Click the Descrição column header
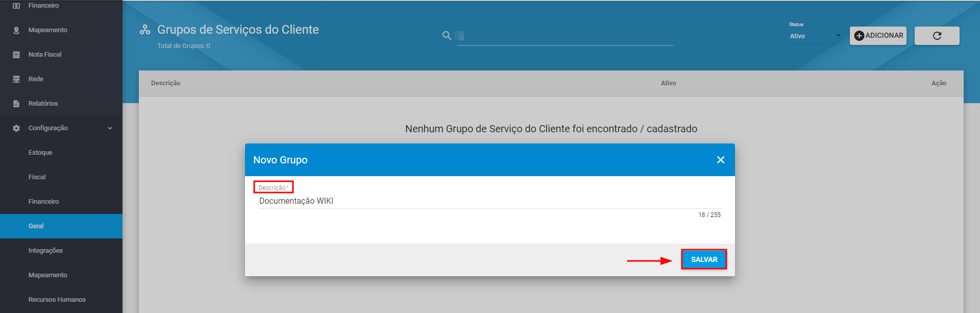980x313 pixels. pos(165,83)
